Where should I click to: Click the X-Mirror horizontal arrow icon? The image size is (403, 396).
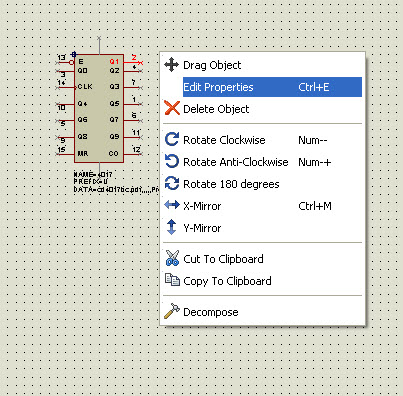pyautogui.click(x=172, y=205)
